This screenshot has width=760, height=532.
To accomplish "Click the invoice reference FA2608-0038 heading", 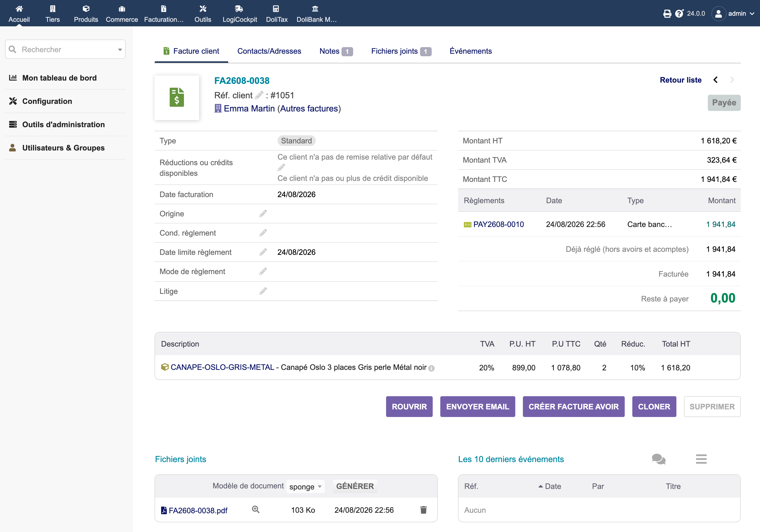I will click(x=242, y=81).
